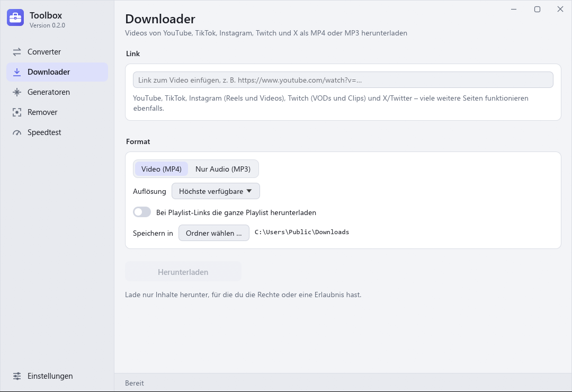Viewport: 572px width, 392px height.
Task: Switch to Speedtest
Action: tap(57, 132)
